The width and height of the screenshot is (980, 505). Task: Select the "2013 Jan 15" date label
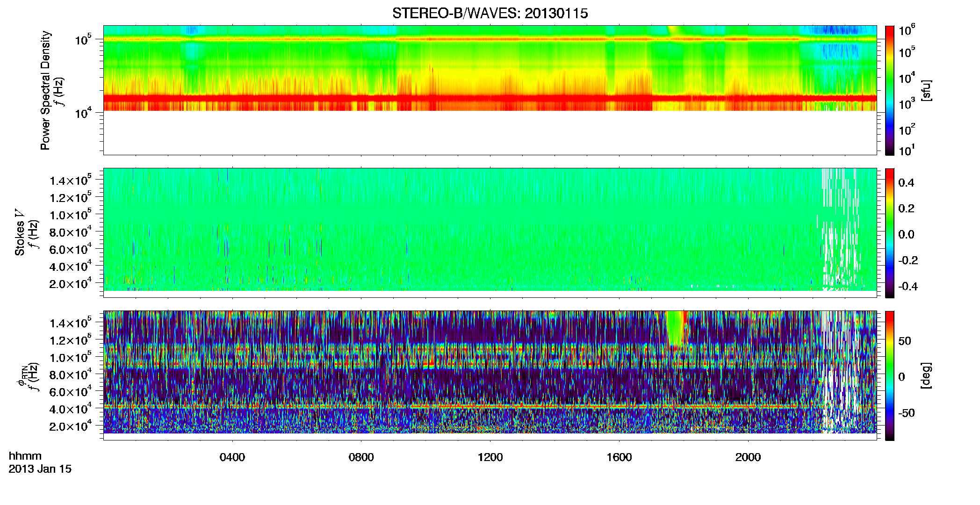[x=40, y=469]
